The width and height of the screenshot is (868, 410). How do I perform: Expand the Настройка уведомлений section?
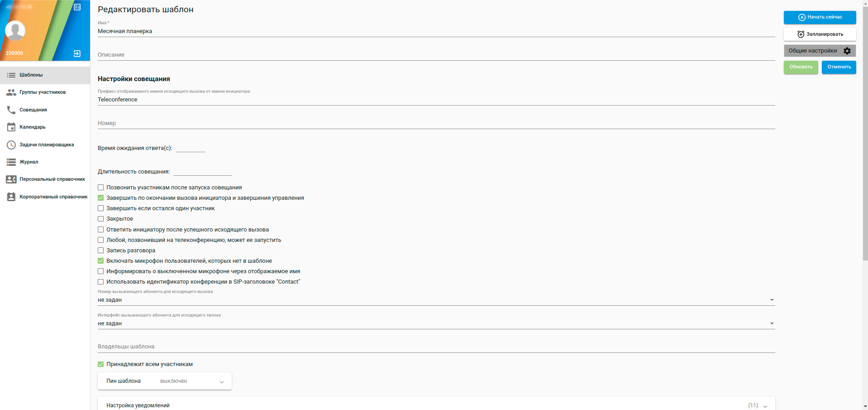tap(765, 406)
